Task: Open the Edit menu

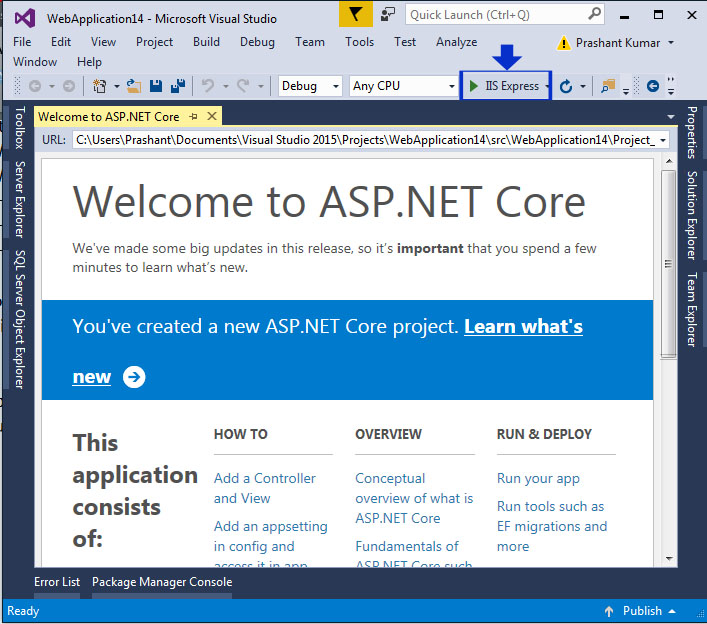Action: 61,42
